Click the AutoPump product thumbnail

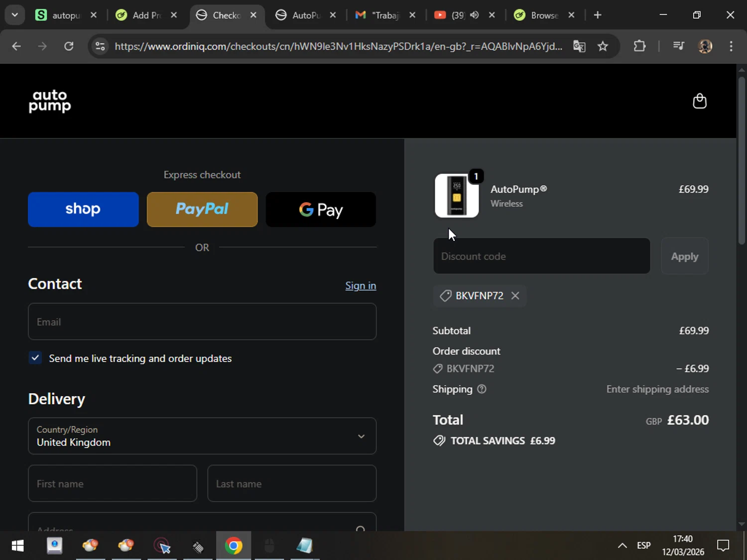[x=457, y=196]
